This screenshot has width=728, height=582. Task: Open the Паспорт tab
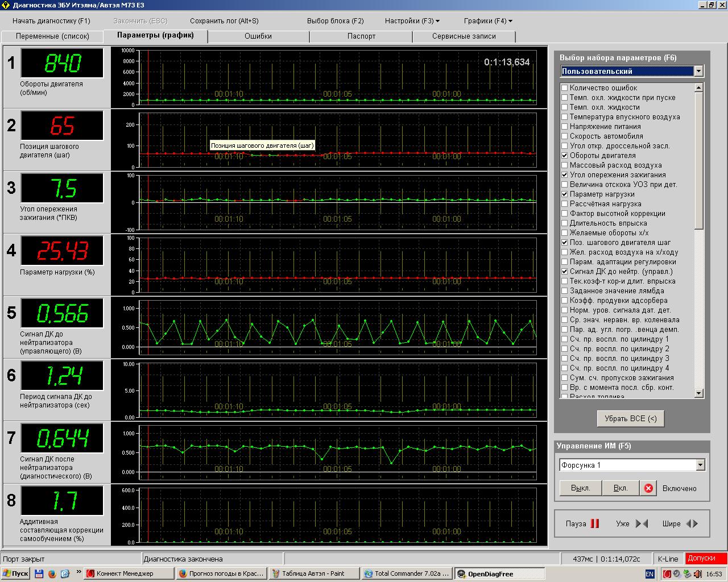(x=361, y=36)
